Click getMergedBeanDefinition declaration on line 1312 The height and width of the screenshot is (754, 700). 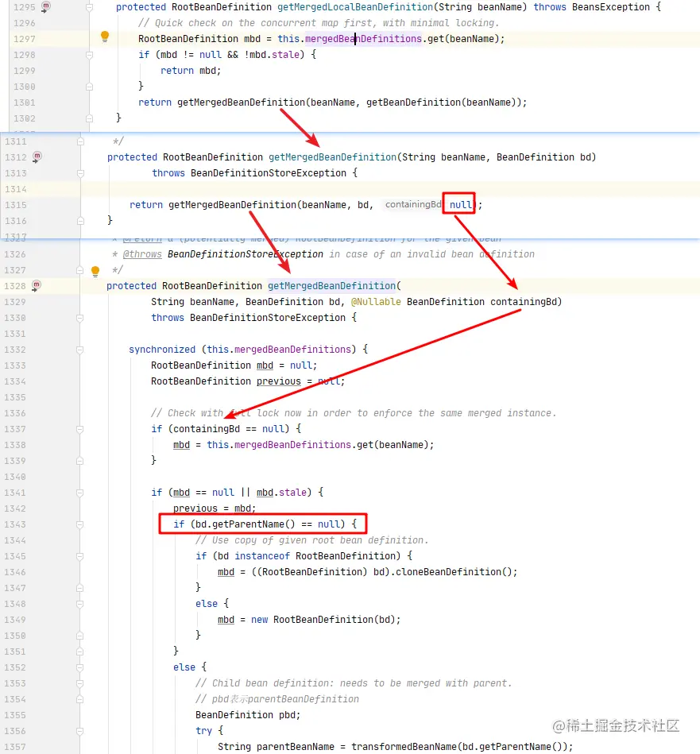pyautogui.click(x=332, y=157)
